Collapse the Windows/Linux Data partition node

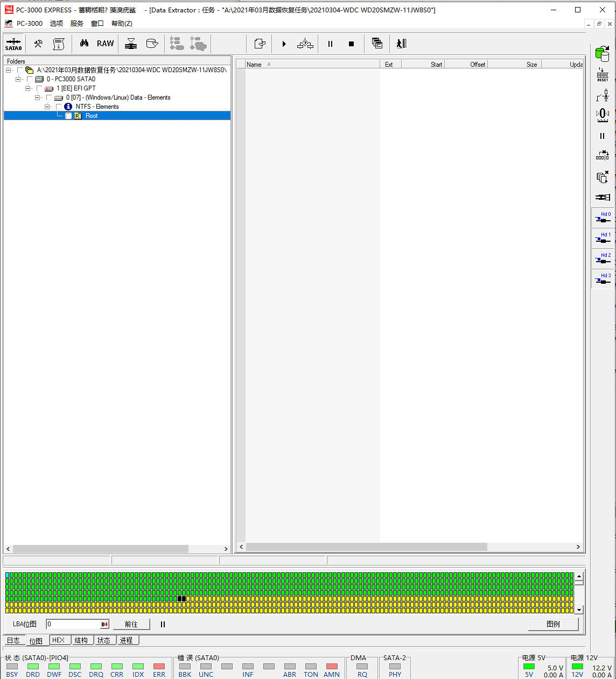[x=38, y=97]
